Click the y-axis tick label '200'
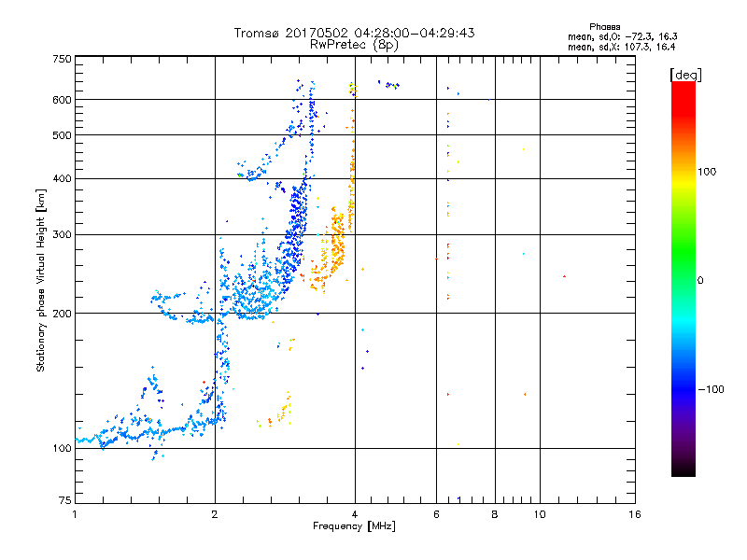The height and width of the screenshot is (560, 747). (x=62, y=314)
